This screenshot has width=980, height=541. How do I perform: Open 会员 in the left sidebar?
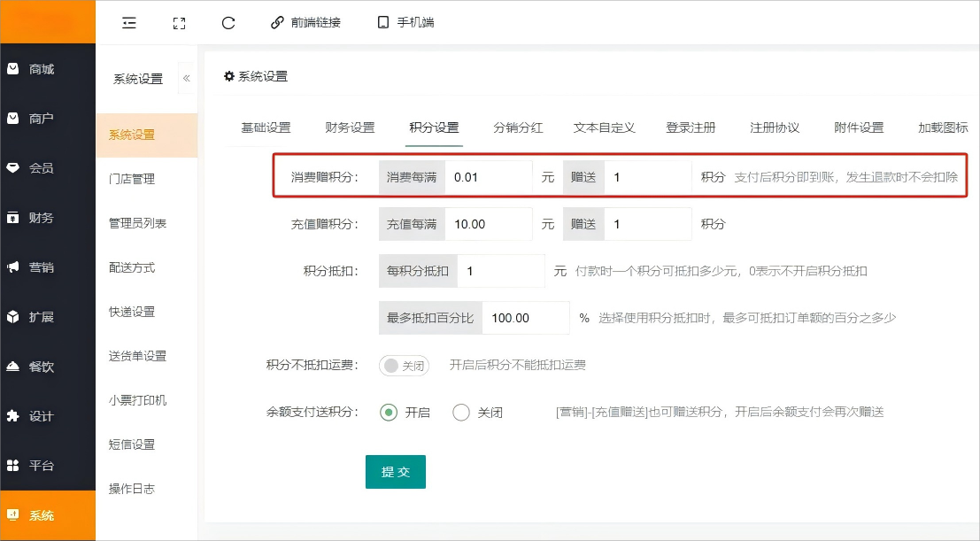click(41, 168)
